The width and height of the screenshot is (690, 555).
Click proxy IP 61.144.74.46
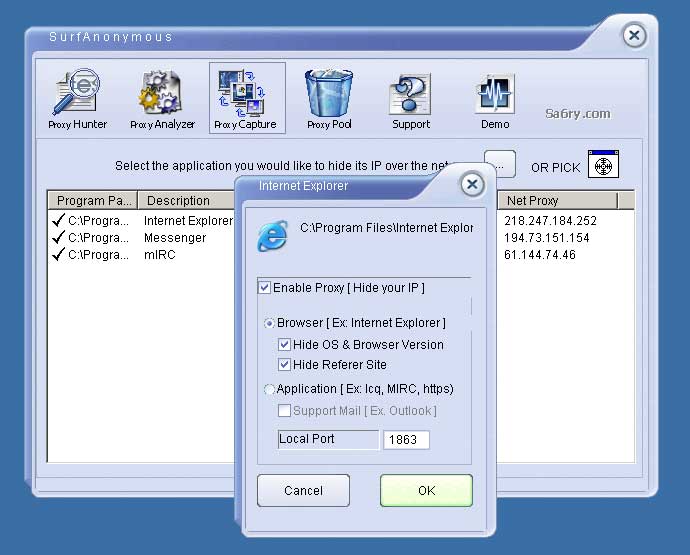[x=540, y=254]
